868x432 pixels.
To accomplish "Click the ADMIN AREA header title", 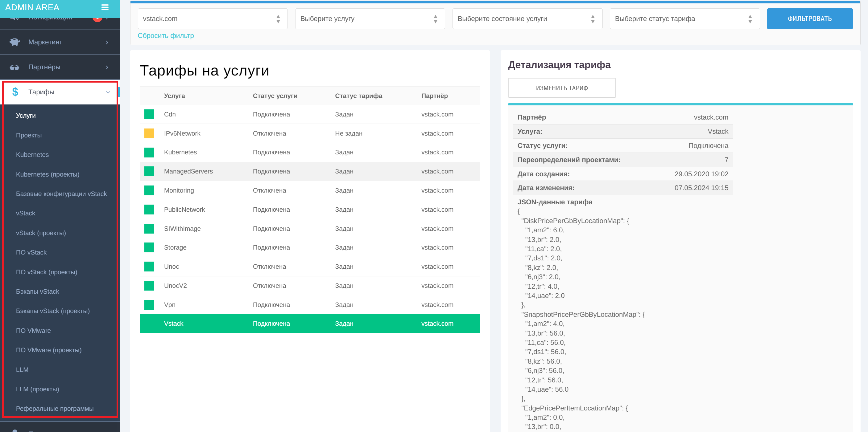I will (32, 7).
